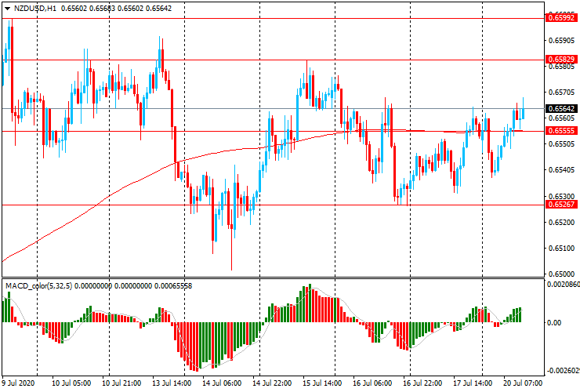This screenshot has height=392, width=580.
Task: Click the MACD 0.00 scale value
Action: tap(556, 322)
